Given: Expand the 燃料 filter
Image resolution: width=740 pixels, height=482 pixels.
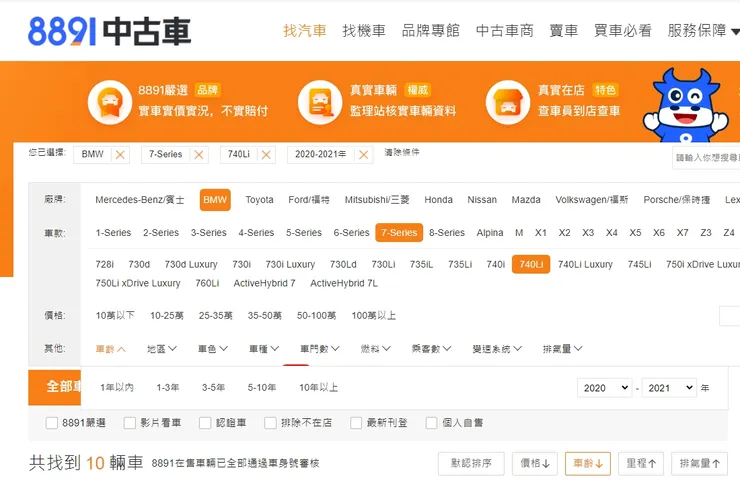Looking at the screenshot, I should click(x=376, y=349).
